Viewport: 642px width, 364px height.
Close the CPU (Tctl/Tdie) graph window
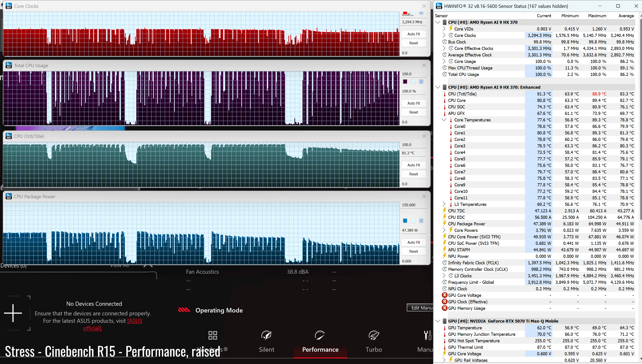[424, 136]
